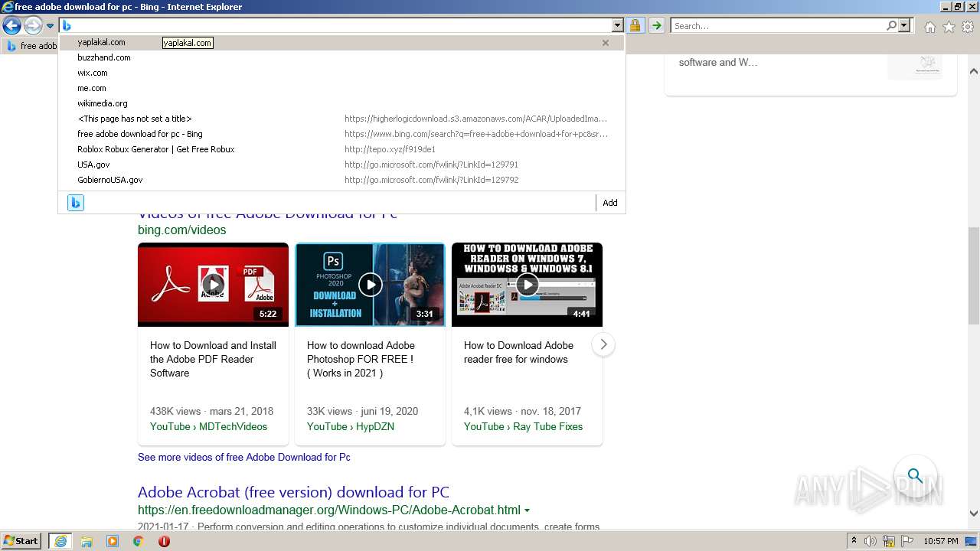Open bing.com/videos link
The image size is (980, 551).
[x=181, y=230]
